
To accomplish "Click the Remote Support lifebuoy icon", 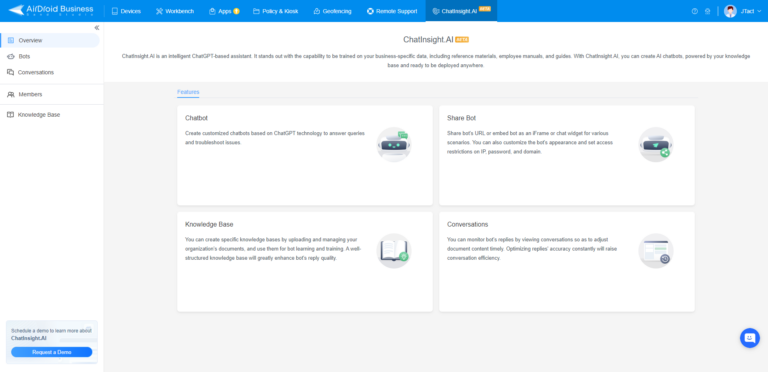I will [370, 11].
